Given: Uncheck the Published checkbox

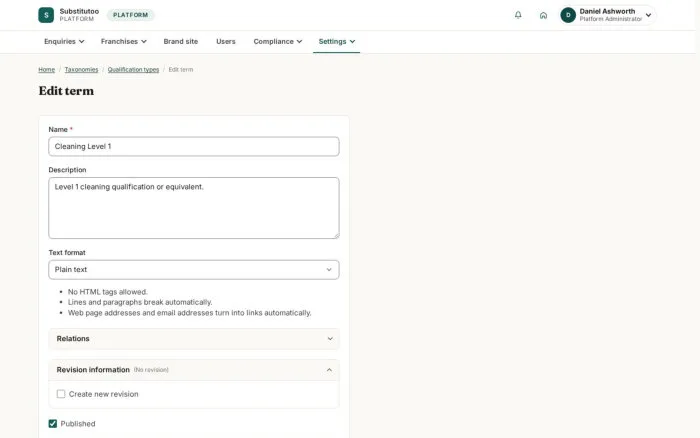Looking at the screenshot, I should coord(53,423).
